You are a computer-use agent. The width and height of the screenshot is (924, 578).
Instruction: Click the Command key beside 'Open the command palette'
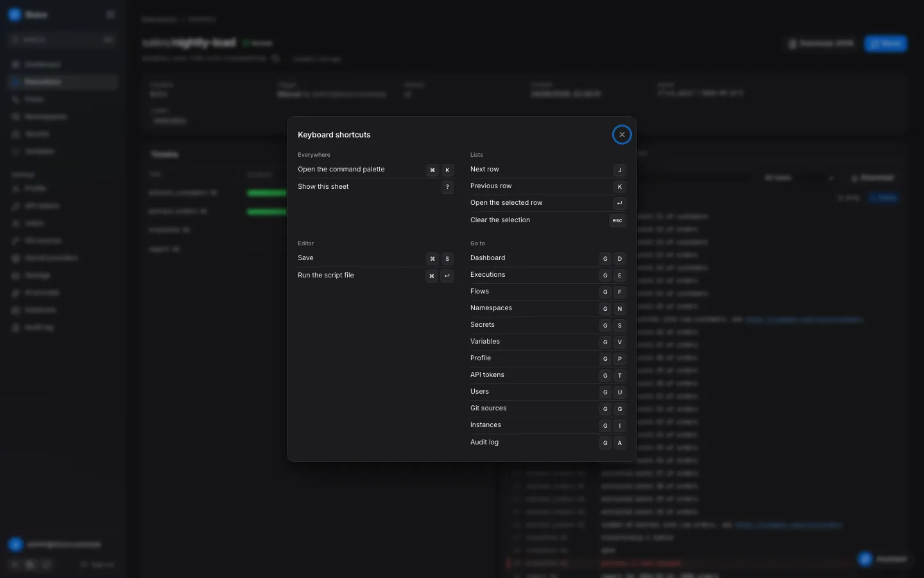coord(432,170)
